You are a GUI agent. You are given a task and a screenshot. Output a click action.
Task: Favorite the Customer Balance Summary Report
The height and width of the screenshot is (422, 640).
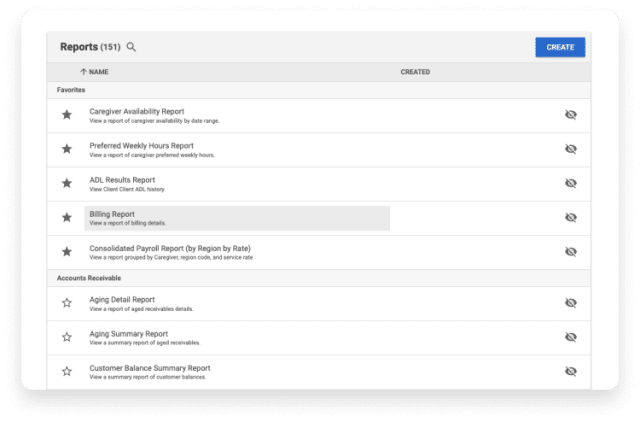click(x=67, y=371)
